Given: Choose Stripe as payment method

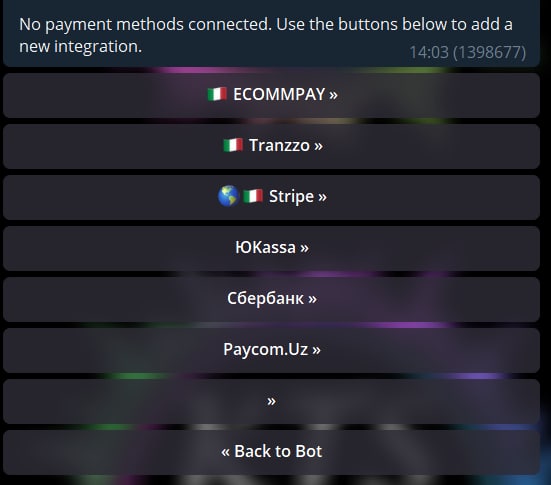Looking at the screenshot, I should [271, 197].
